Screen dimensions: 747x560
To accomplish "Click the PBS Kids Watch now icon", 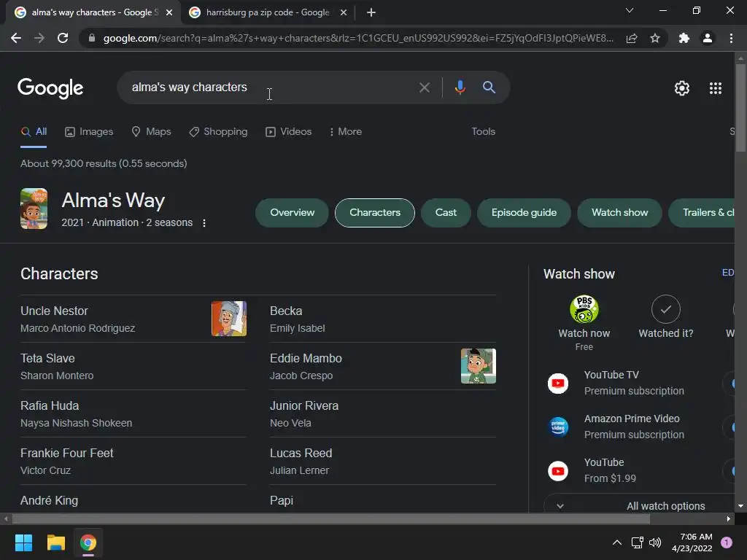I will (584, 309).
